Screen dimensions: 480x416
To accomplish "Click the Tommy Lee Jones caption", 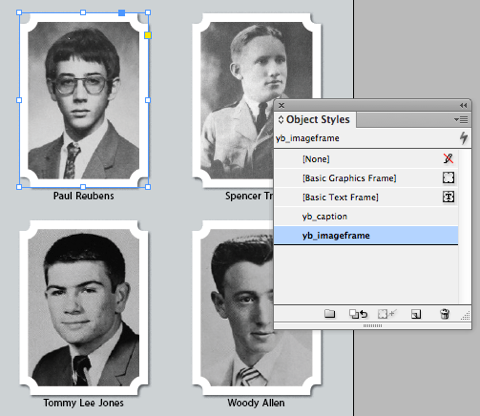I will point(84,403).
